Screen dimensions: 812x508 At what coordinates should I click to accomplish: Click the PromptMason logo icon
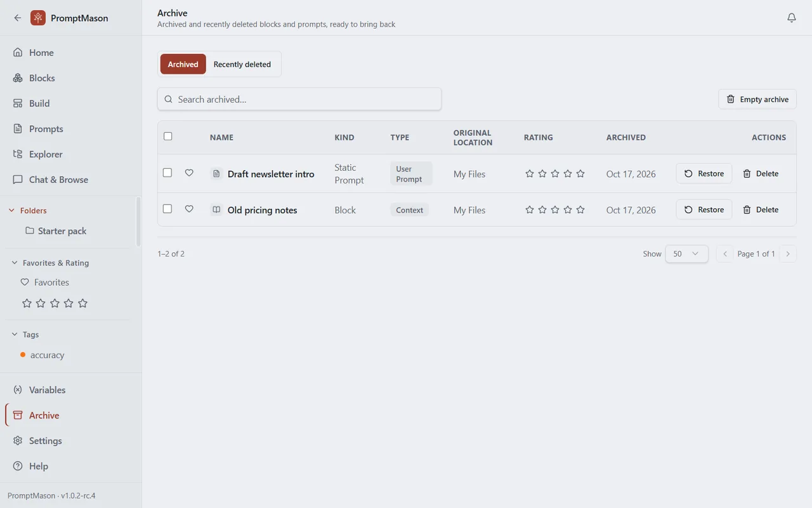pos(38,18)
